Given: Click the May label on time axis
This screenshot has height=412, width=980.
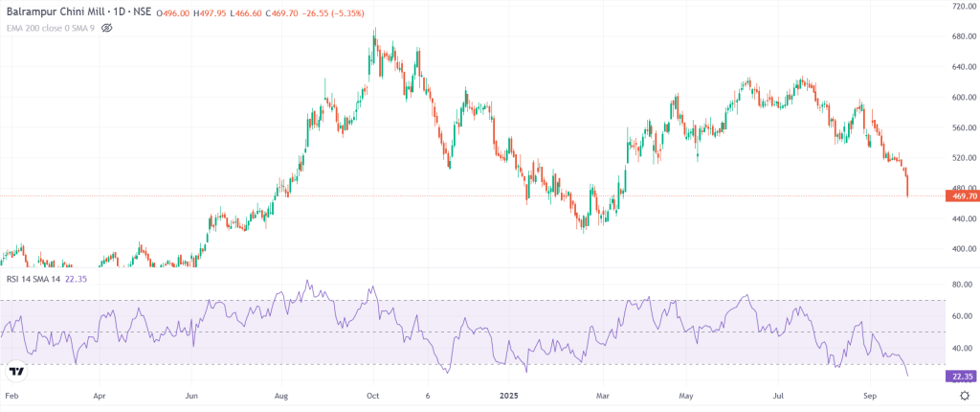Looking at the screenshot, I should point(686,397).
